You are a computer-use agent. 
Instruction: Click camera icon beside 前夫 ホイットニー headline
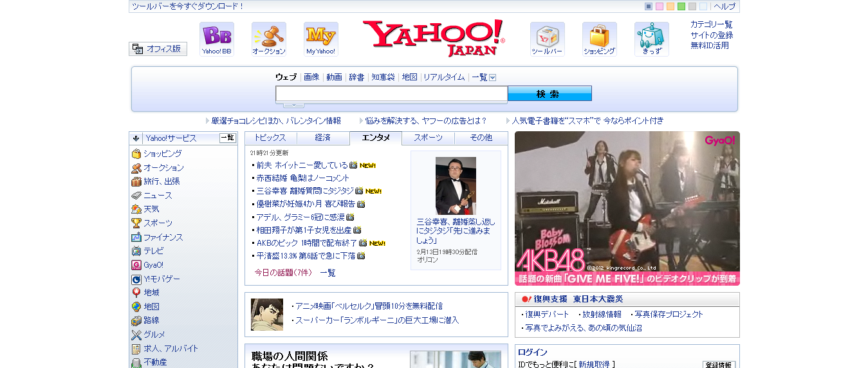tap(353, 165)
